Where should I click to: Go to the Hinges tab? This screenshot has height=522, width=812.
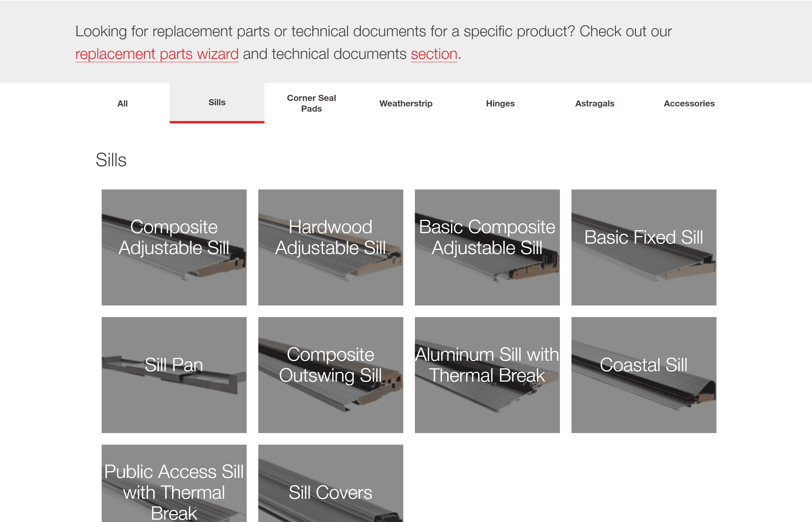click(x=500, y=103)
